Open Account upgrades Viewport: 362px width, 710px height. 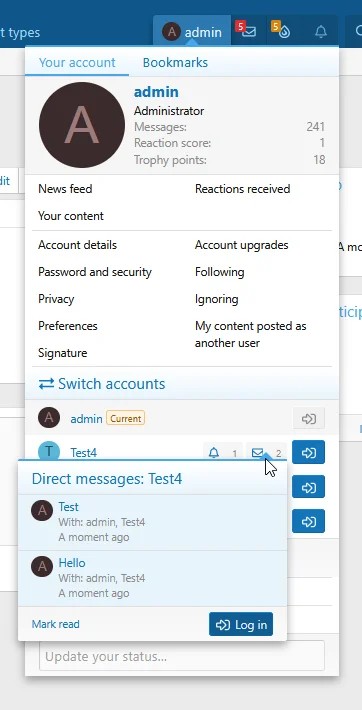pyautogui.click(x=241, y=245)
